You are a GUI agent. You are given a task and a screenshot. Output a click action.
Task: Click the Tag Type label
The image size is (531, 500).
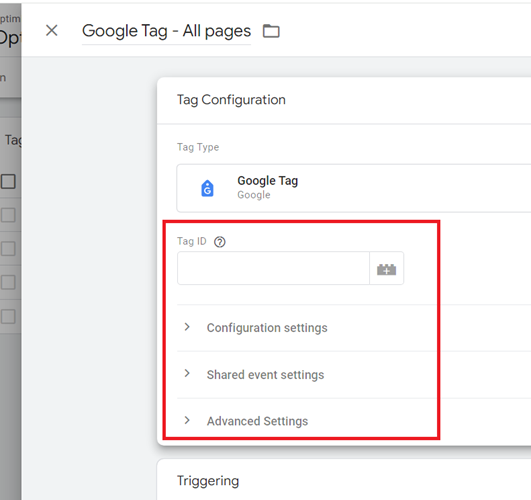tap(198, 147)
